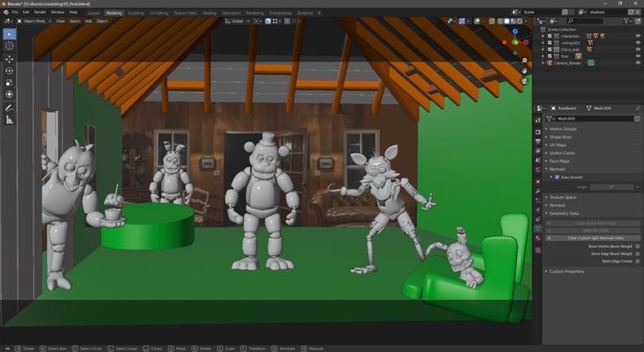This screenshot has height=352, width=644.
Task: Toggle the Auto Smooth checkbox
Action: [x=557, y=177]
